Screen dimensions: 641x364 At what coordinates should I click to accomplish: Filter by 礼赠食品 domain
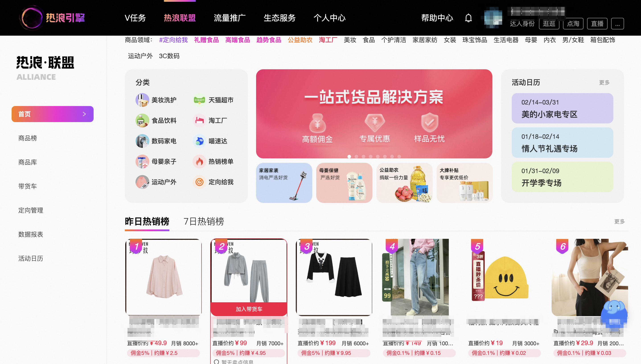tap(206, 40)
